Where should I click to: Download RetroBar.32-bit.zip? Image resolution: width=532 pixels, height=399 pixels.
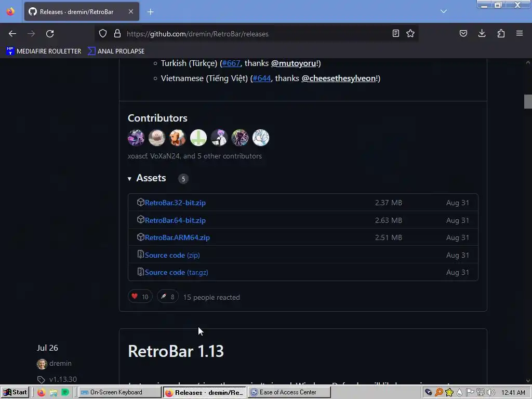tap(175, 203)
